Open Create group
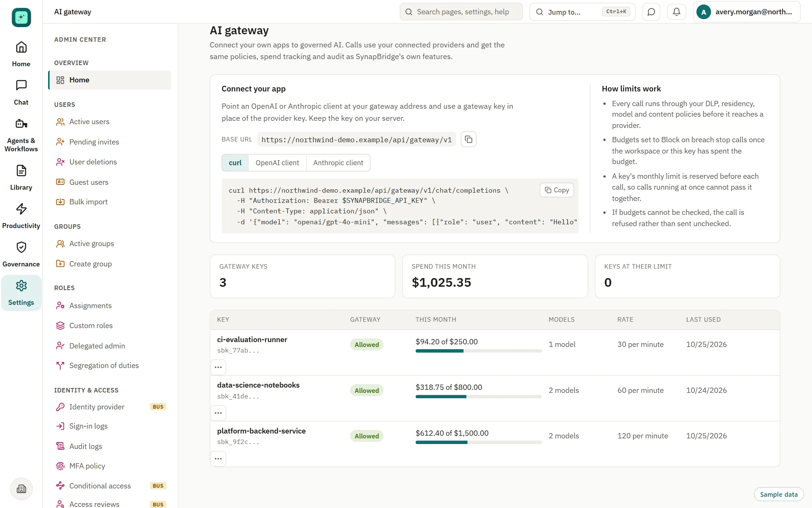The height and width of the screenshot is (508, 812). click(109, 264)
